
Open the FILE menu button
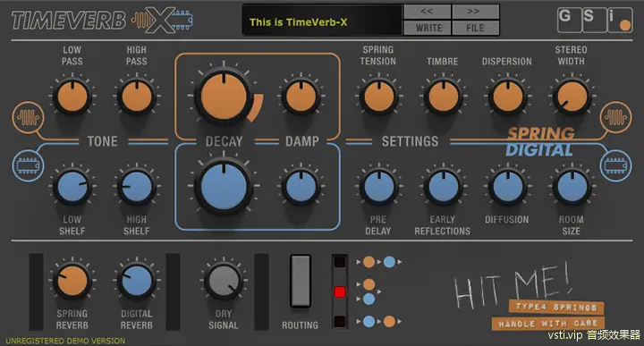coord(475,28)
